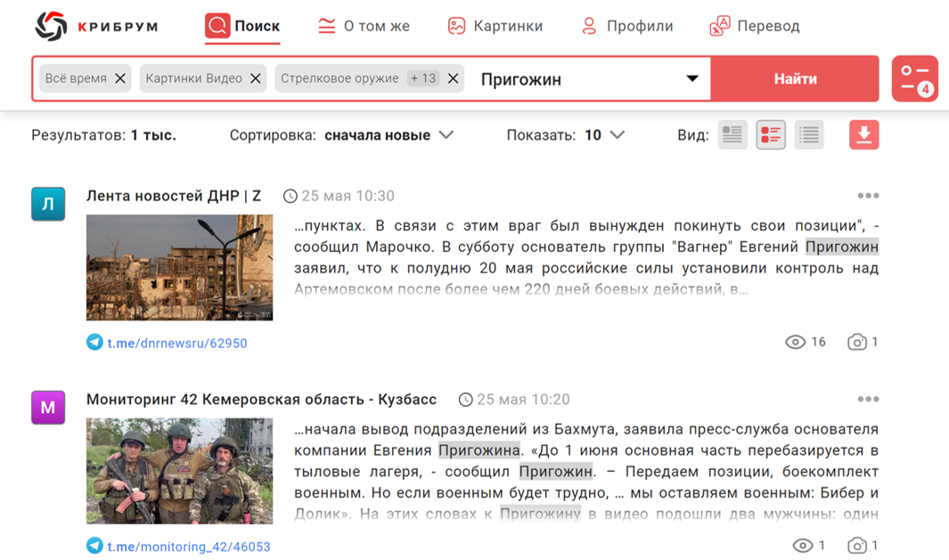This screenshot has height=560, width=949.
Task: Click the М avatar of Мониторинг 42
Action: [48, 407]
